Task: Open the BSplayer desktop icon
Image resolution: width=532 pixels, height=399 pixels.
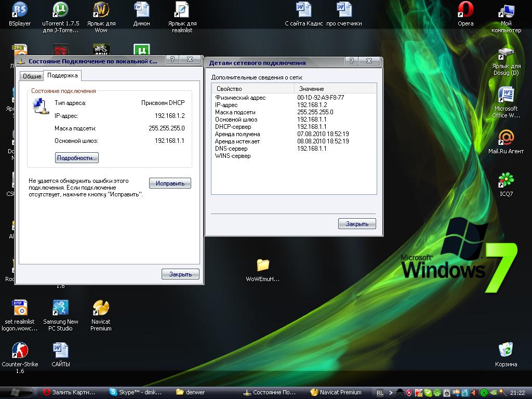Action: [x=20, y=10]
